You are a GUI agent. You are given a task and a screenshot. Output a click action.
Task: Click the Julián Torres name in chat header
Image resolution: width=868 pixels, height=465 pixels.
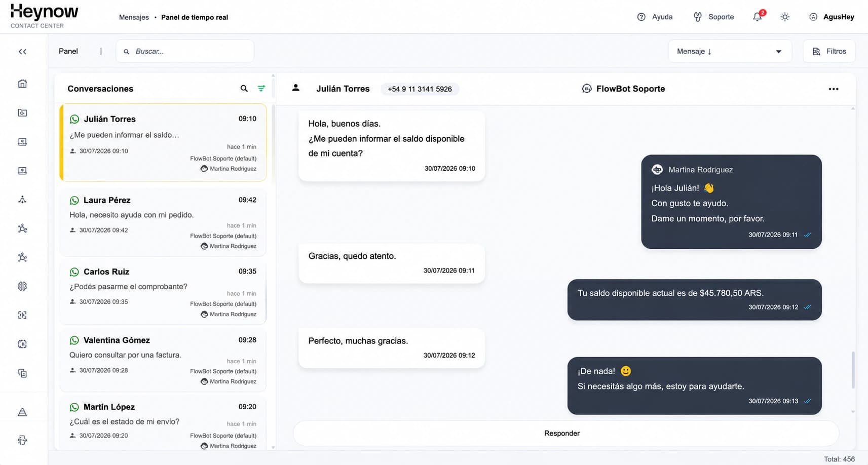point(343,89)
